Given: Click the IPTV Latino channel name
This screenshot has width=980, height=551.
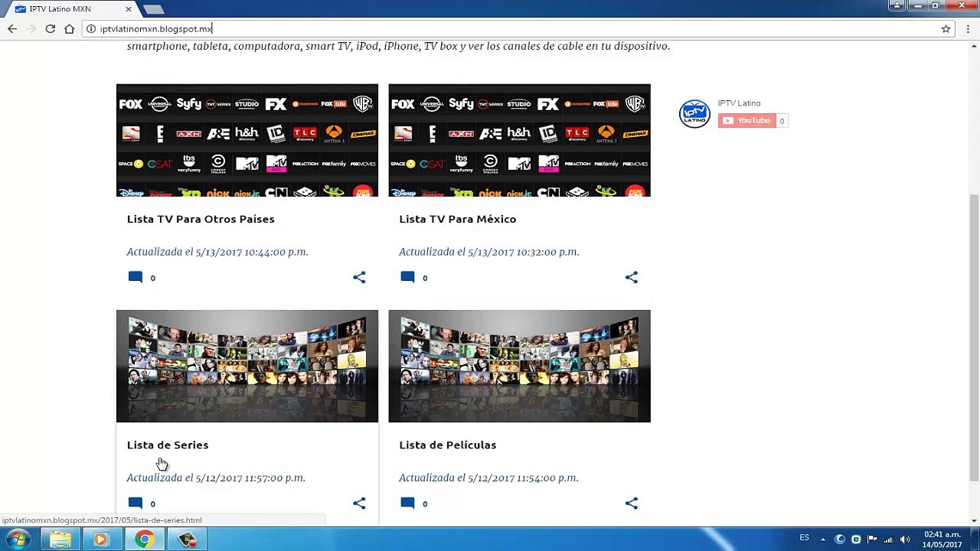Looking at the screenshot, I should (x=739, y=103).
